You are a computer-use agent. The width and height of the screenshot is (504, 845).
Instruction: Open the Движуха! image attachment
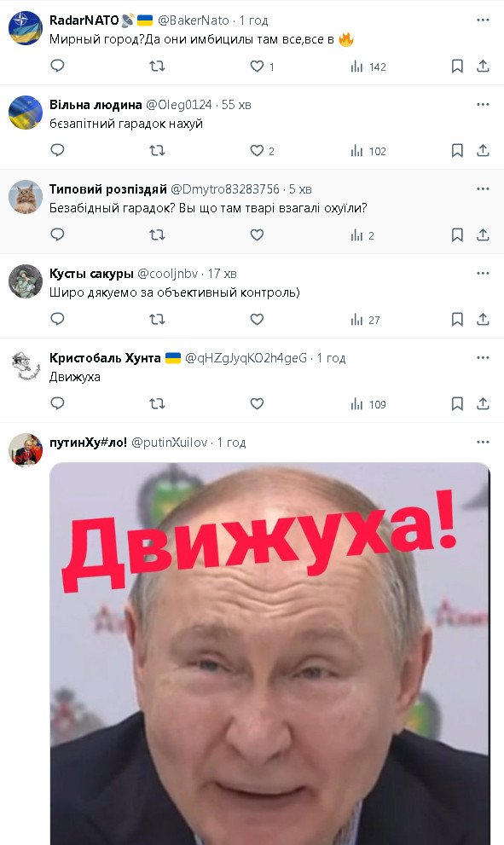[x=270, y=653]
